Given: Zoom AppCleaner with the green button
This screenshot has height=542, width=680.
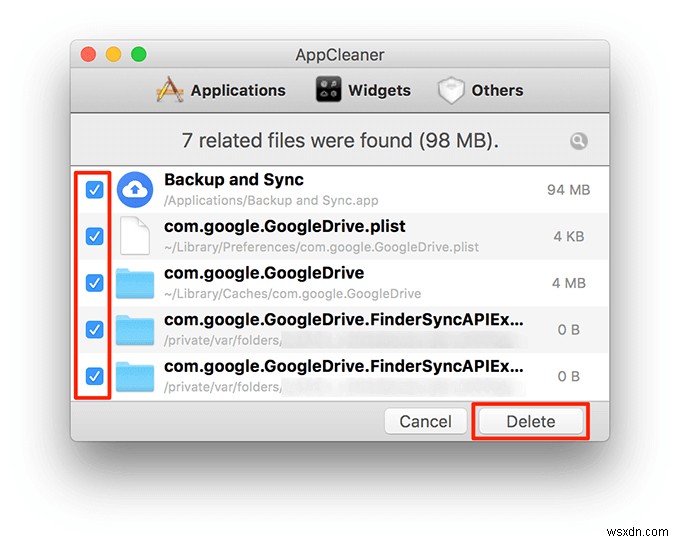Looking at the screenshot, I should pyautogui.click(x=139, y=55).
